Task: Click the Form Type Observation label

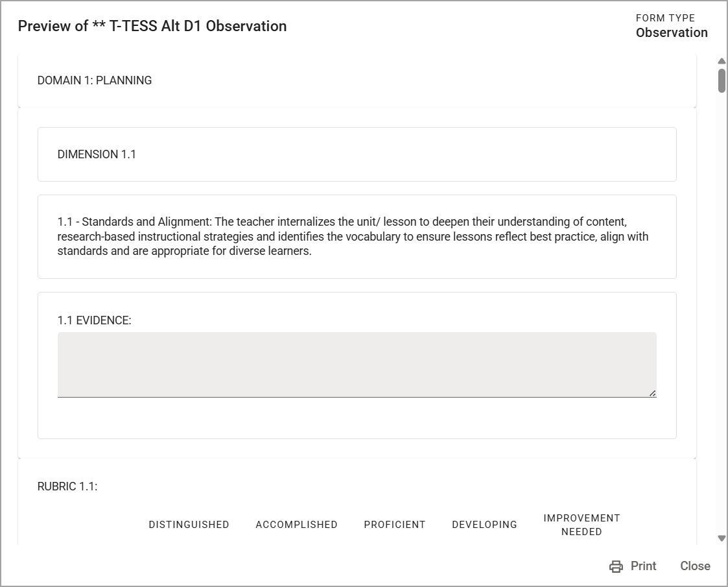Action: click(672, 26)
